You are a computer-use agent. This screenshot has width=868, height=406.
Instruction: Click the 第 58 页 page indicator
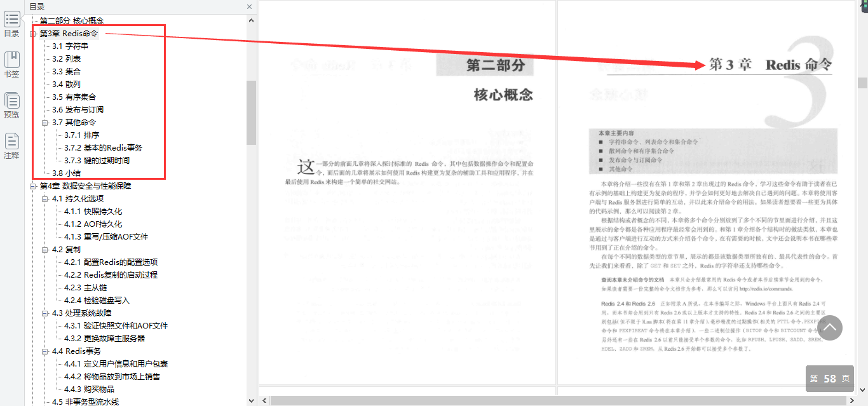(x=829, y=378)
